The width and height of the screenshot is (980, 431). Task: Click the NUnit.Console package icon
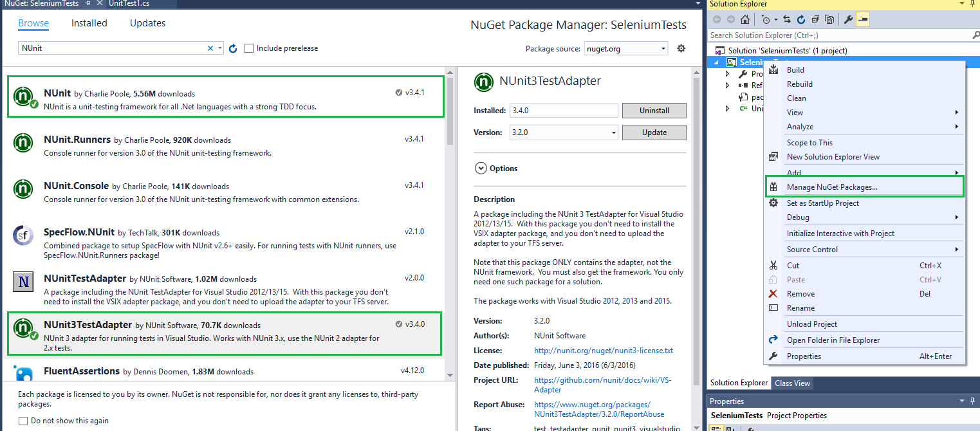coord(23,189)
